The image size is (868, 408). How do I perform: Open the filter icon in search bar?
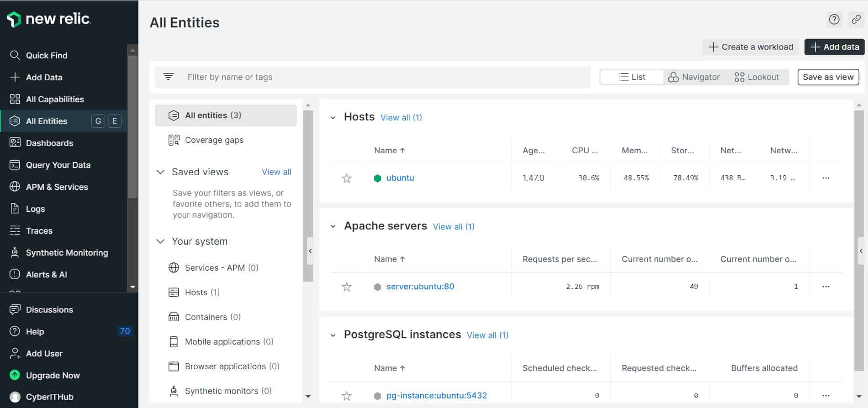[x=169, y=77]
